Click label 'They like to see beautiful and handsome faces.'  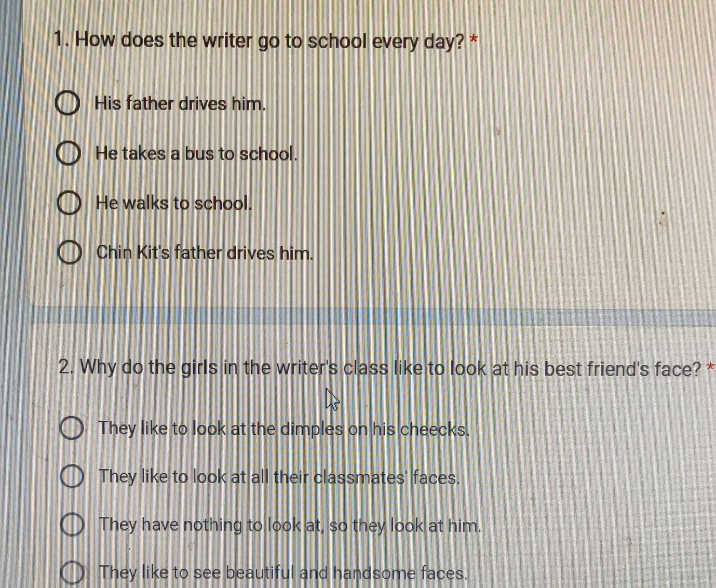(x=283, y=573)
